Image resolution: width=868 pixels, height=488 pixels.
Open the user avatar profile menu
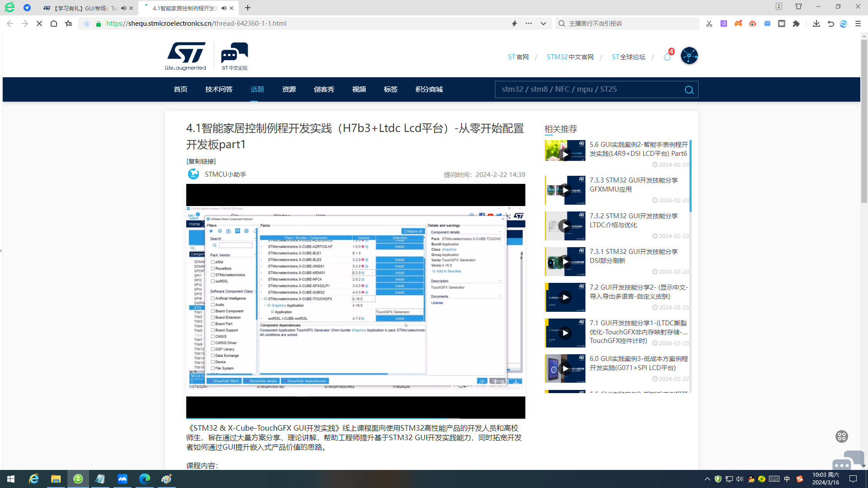point(689,56)
